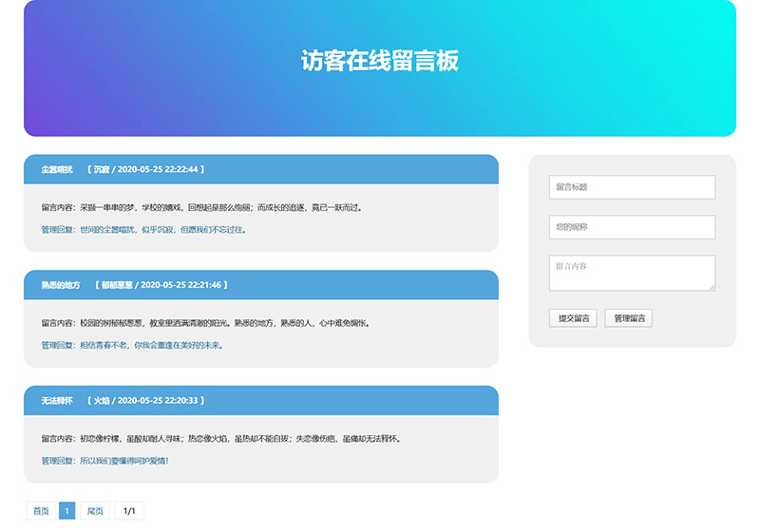The width and height of the screenshot is (760, 532).
Task: Click the timestamp 2020-05-25 22:22:44
Action: click(158, 169)
